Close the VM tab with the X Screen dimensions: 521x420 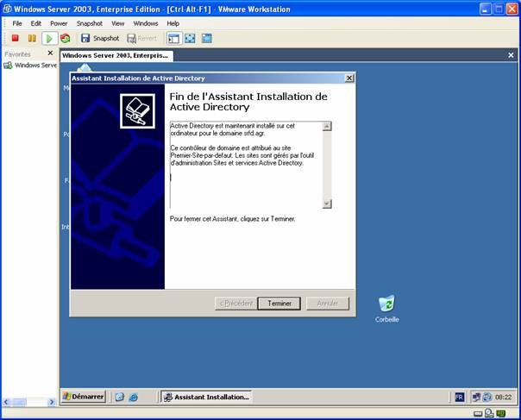coord(511,55)
